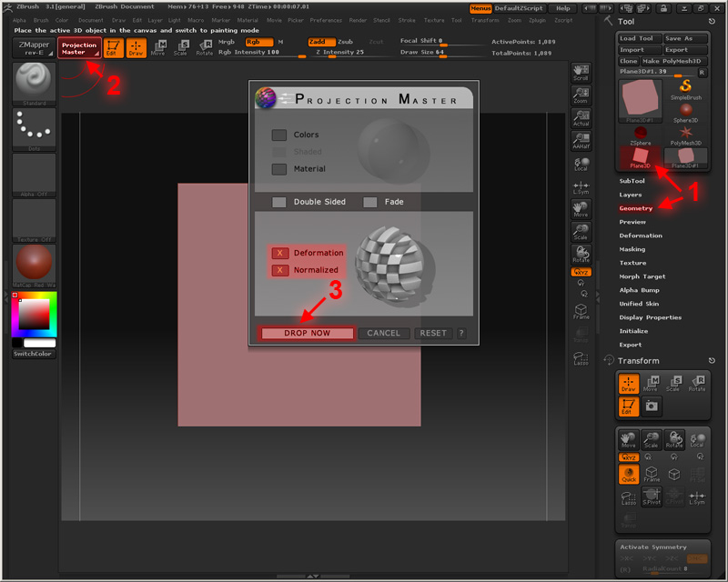Click CANCEL in Projection Master dialog

point(383,333)
